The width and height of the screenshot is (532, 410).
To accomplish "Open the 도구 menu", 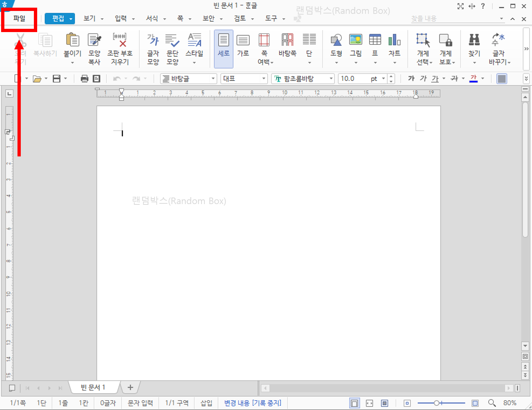I will coord(275,19).
